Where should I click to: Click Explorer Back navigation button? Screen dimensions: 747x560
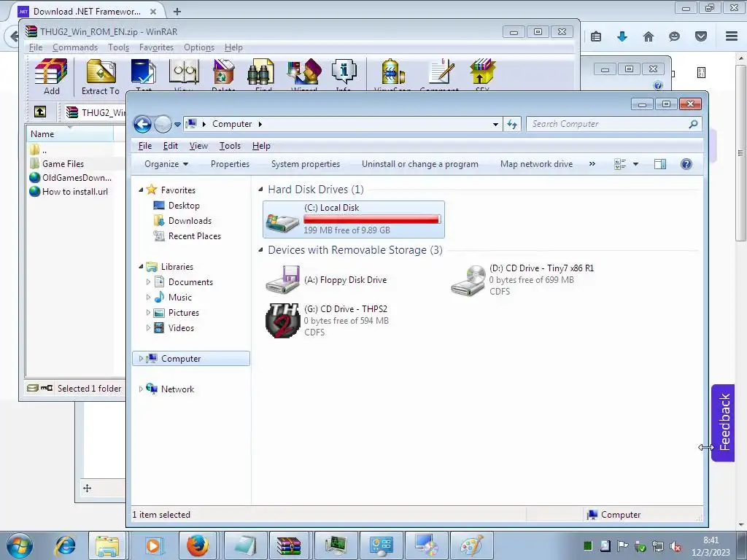[x=142, y=124]
